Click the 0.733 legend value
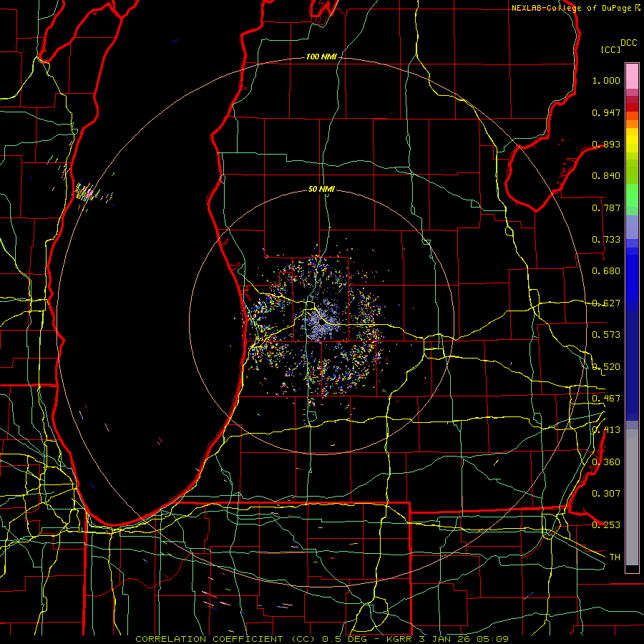 (x=606, y=240)
